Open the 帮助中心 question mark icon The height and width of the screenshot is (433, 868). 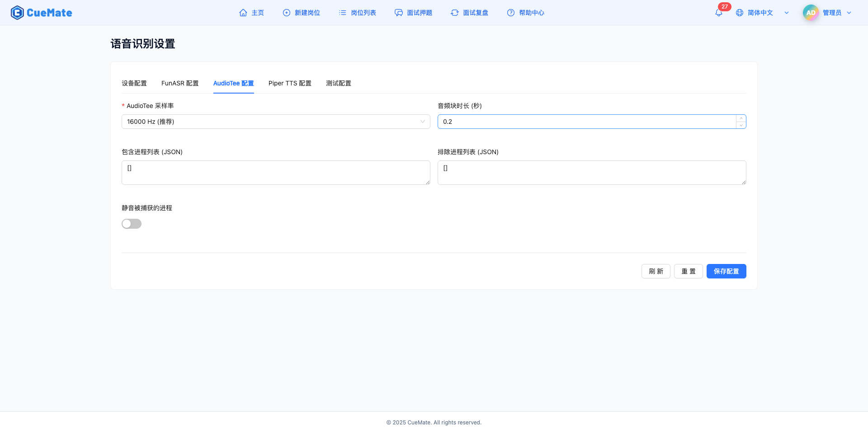(x=511, y=13)
